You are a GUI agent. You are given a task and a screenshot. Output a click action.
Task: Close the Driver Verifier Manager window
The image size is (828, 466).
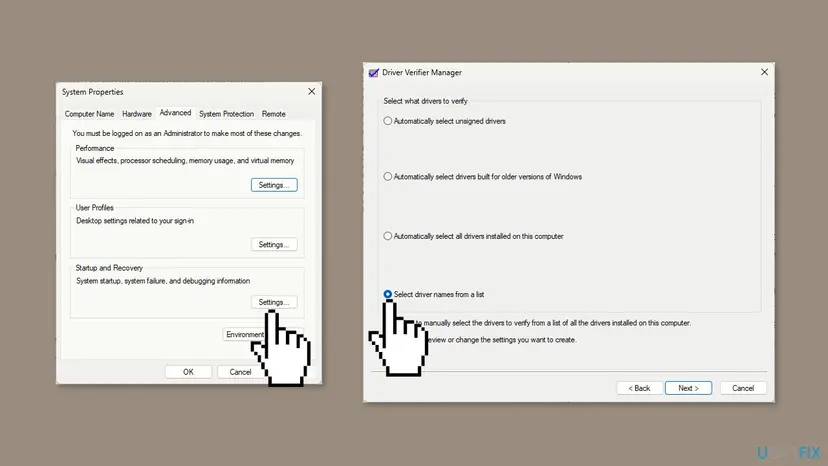click(x=764, y=72)
